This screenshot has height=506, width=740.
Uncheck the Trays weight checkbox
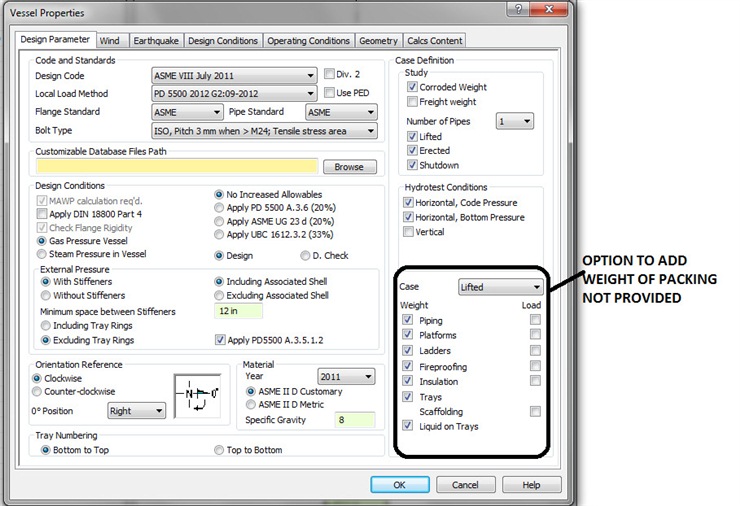click(407, 396)
